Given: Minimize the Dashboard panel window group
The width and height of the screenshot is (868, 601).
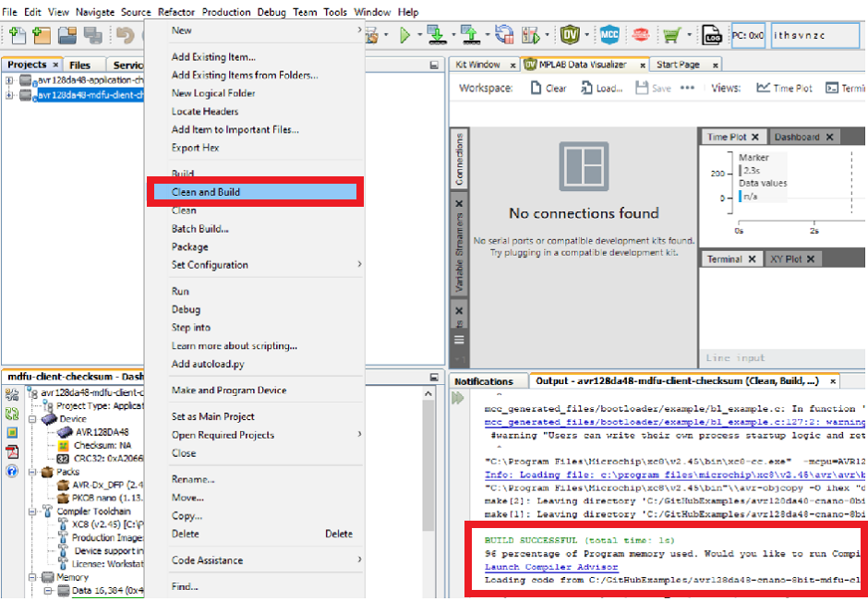Looking at the screenshot, I should (x=434, y=378).
